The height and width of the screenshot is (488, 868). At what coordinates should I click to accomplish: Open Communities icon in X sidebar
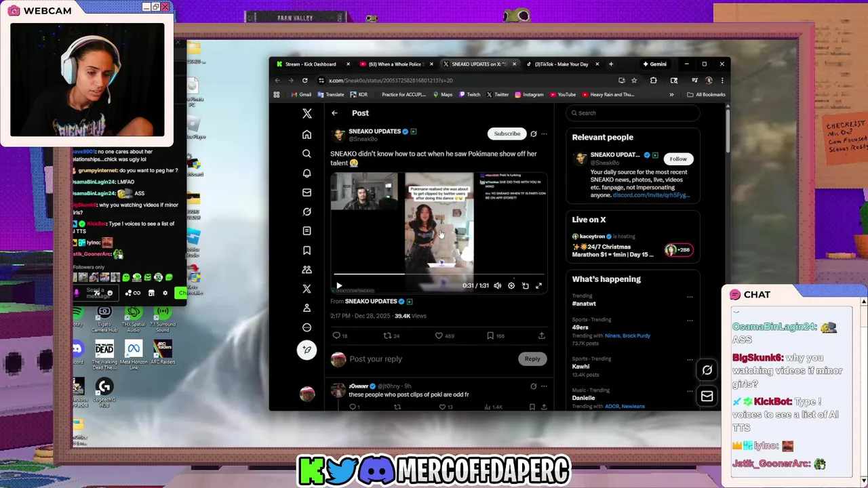(x=307, y=270)
